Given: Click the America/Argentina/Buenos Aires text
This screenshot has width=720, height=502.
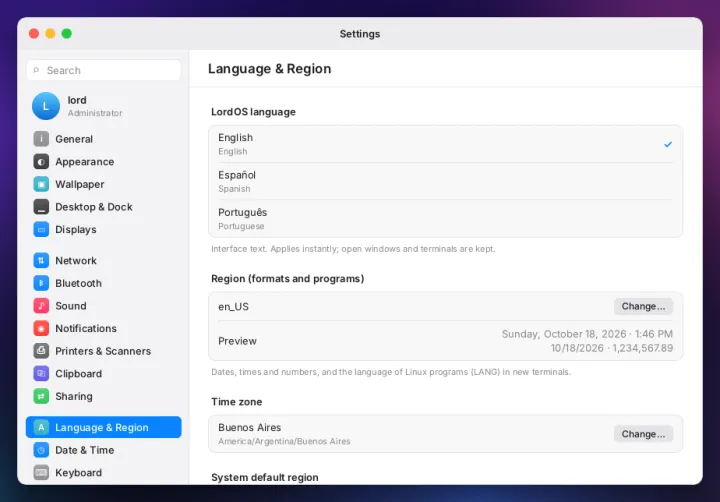Looking at the screenshot, I should [284, 441].
